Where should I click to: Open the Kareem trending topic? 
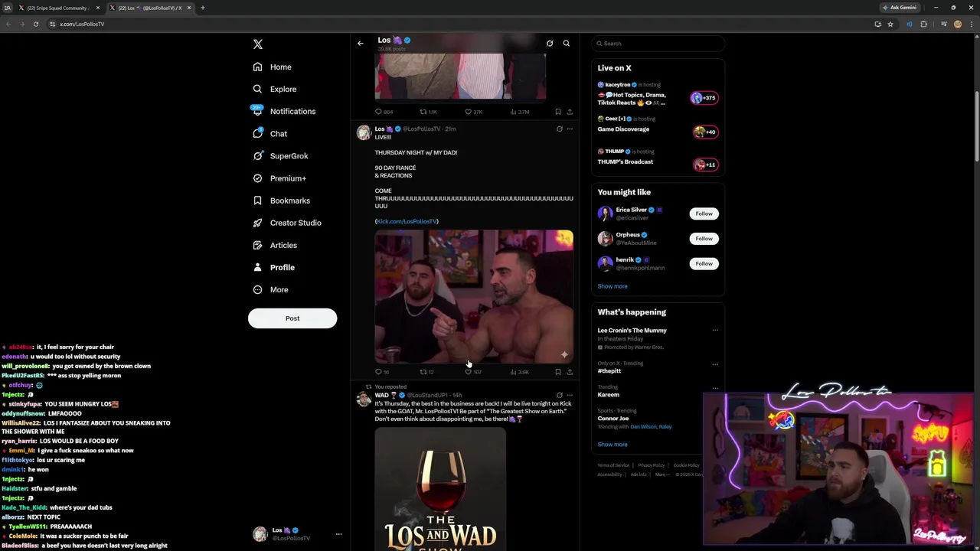pyautogui.click(x=608, y=395)
